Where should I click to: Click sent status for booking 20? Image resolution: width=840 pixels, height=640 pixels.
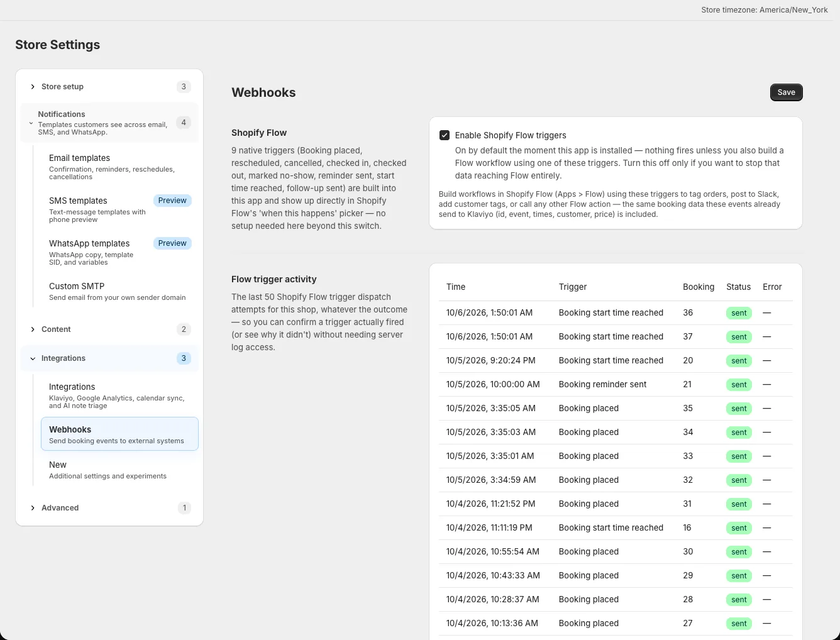coord(739,361)
